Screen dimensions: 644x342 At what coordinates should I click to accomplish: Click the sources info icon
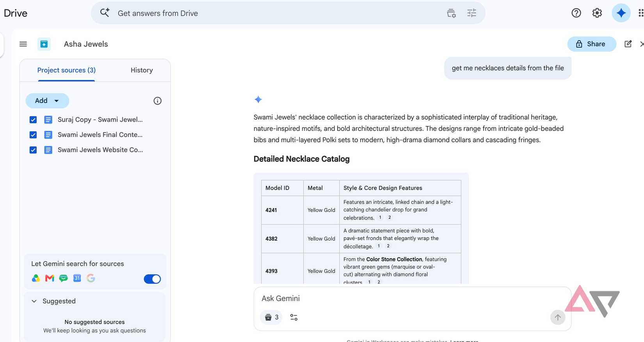pyautogui.click(x=157, y=101)
